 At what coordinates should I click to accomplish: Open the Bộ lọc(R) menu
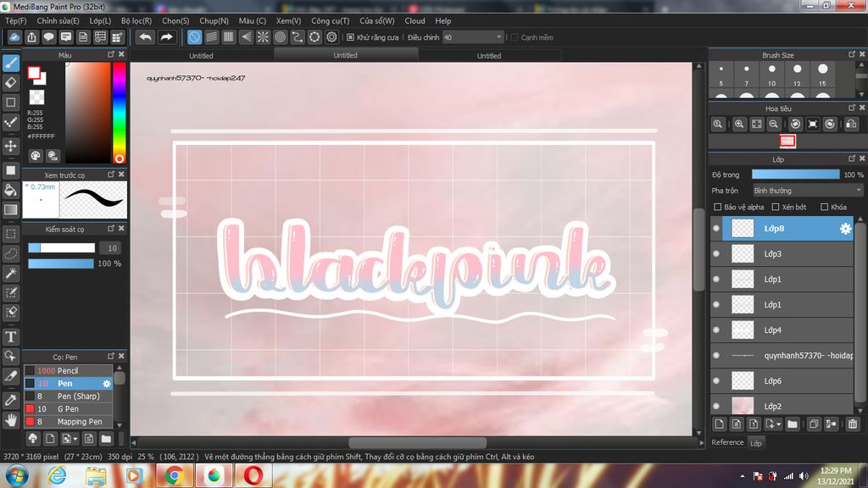click(x=136, y=20)
